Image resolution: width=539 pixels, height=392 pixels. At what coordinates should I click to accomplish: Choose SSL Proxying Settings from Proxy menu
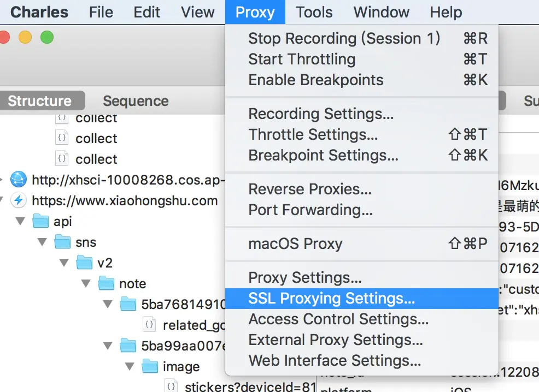point(331,299)
